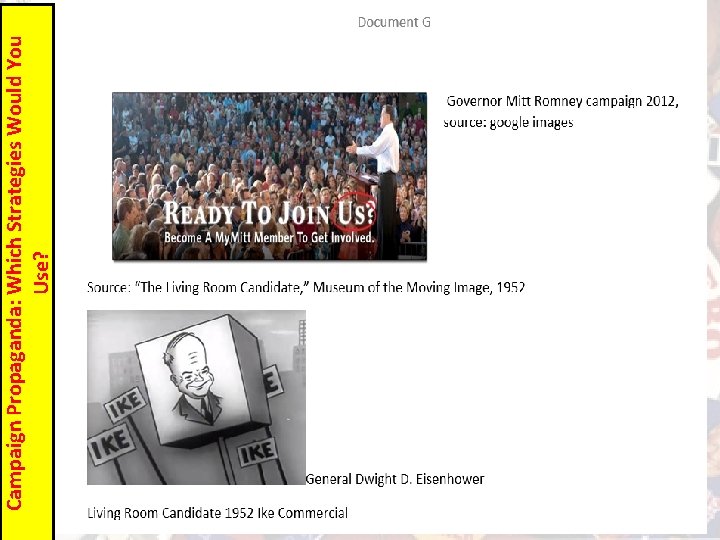Click the "Ready To Join Us?" headline
The image size is (720, 540).
coord(270,214)
